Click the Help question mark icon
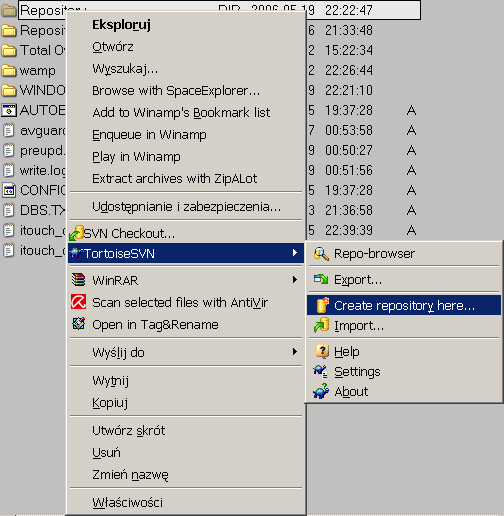 click(322, 351)
